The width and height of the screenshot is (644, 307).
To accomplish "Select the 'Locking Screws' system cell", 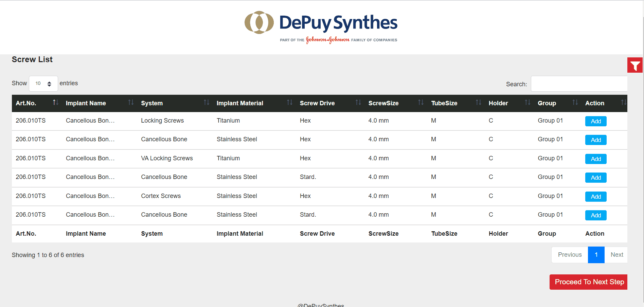I will 162,121.
